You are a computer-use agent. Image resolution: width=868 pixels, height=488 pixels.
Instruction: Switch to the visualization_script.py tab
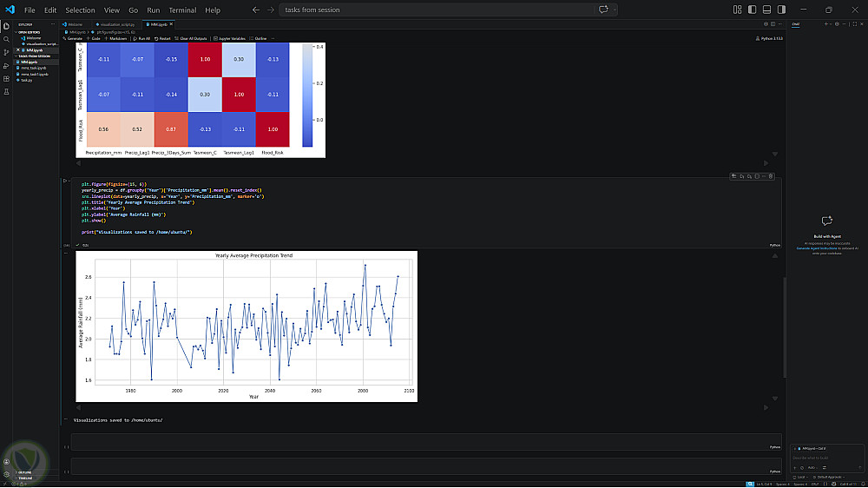click(x=115, y=24)
